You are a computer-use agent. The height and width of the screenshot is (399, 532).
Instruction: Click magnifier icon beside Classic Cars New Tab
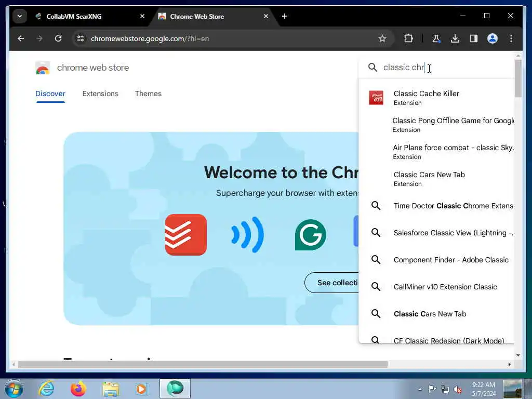coord(376,313)
